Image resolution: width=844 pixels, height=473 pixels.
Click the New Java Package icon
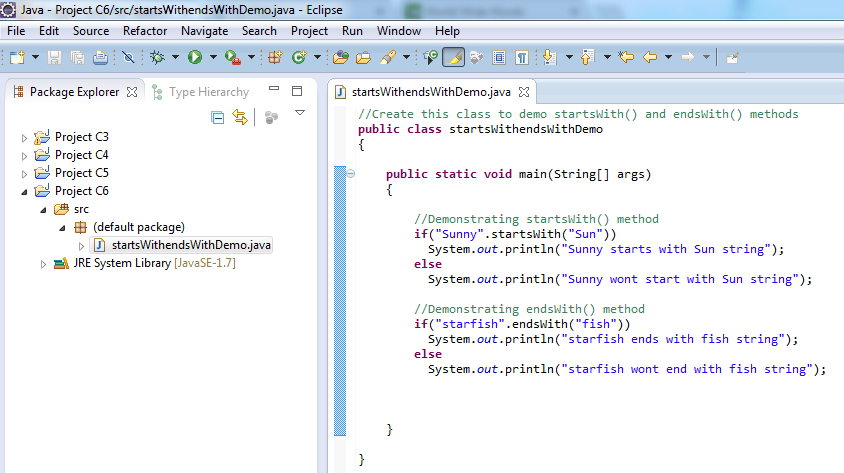tap(276, 57)
